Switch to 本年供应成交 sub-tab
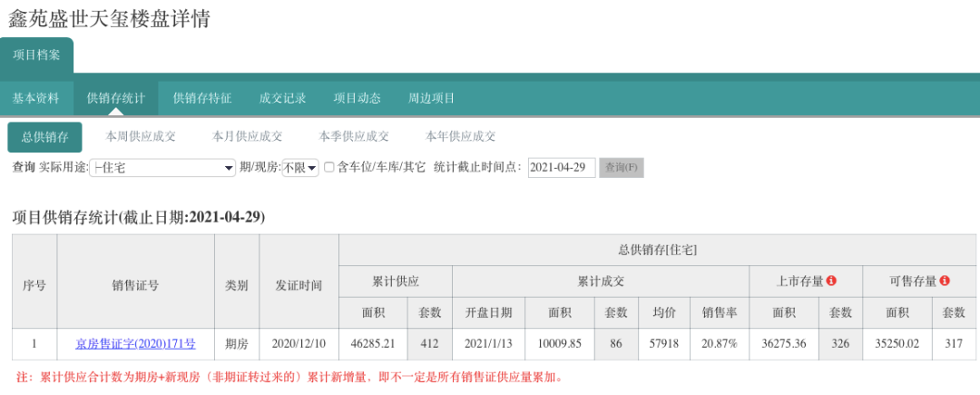This screenshot has height=395, width=980. coord(461,136)
